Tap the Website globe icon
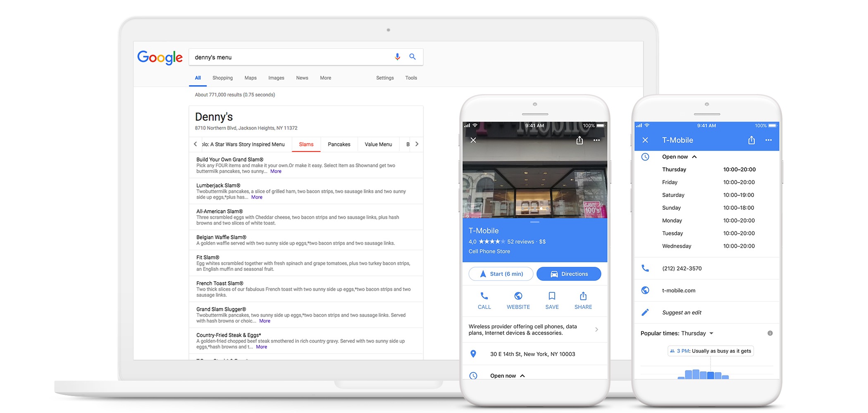The image size is (868, 413). (518, 296)
